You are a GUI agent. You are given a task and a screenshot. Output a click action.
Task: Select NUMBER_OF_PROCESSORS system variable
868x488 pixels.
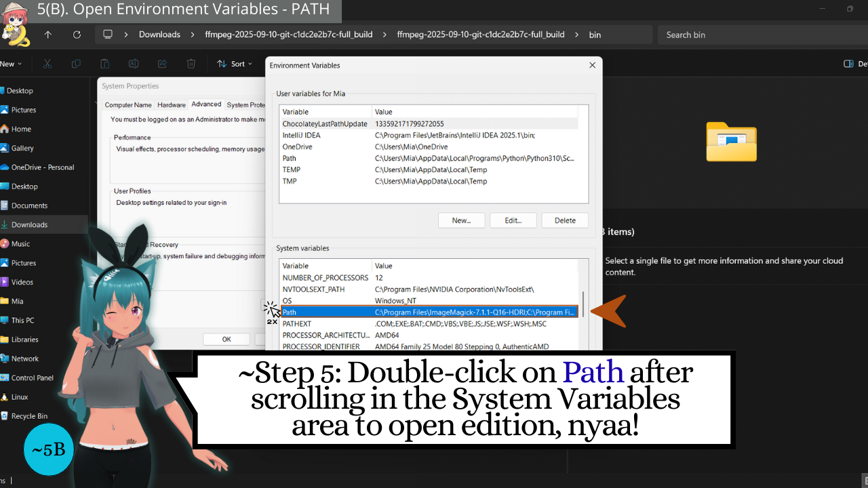[429, 277]
